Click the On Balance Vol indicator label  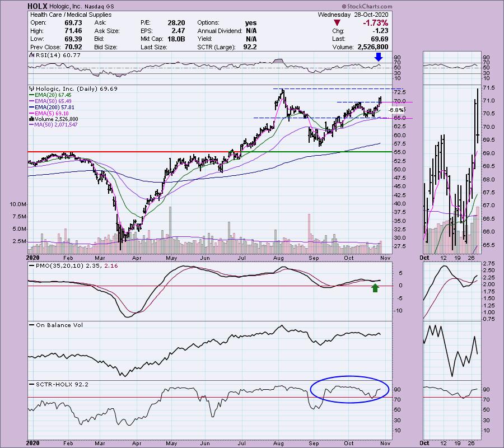click(x=59, y=325)
